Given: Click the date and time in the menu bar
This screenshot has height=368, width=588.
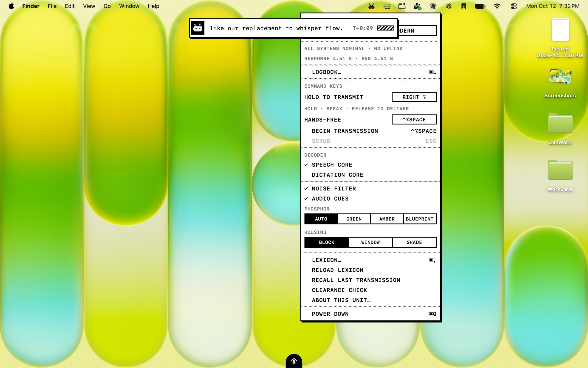Looking at the screenshot, I should [x=553, y=6].
